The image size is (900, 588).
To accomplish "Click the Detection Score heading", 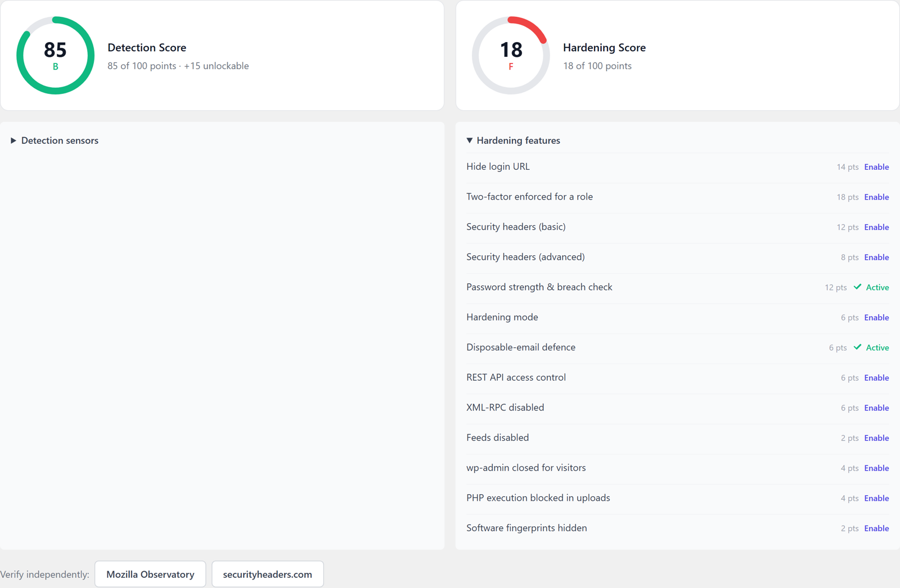I will 147,48.
